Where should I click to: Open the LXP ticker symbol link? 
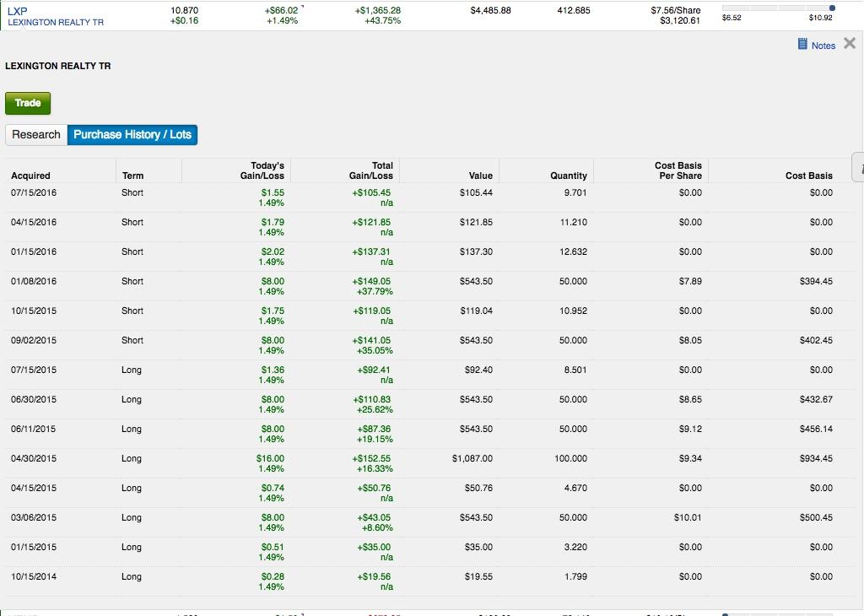coord(17,11)
